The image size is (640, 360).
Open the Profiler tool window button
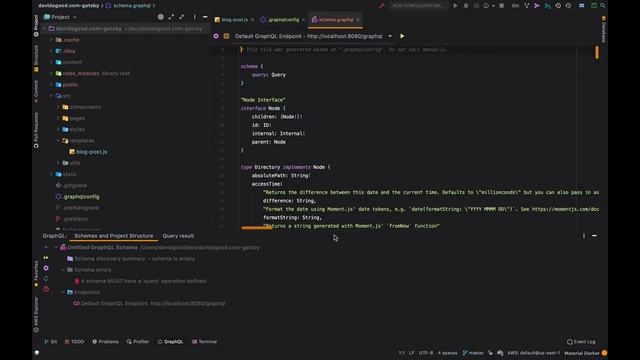pyautogui.click(x=138, y=342)
